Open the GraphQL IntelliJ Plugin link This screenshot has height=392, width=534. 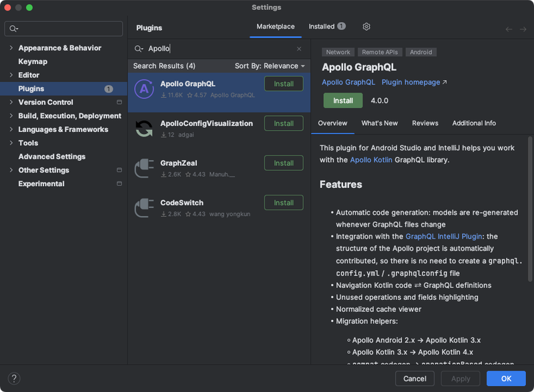pos(443,236)
